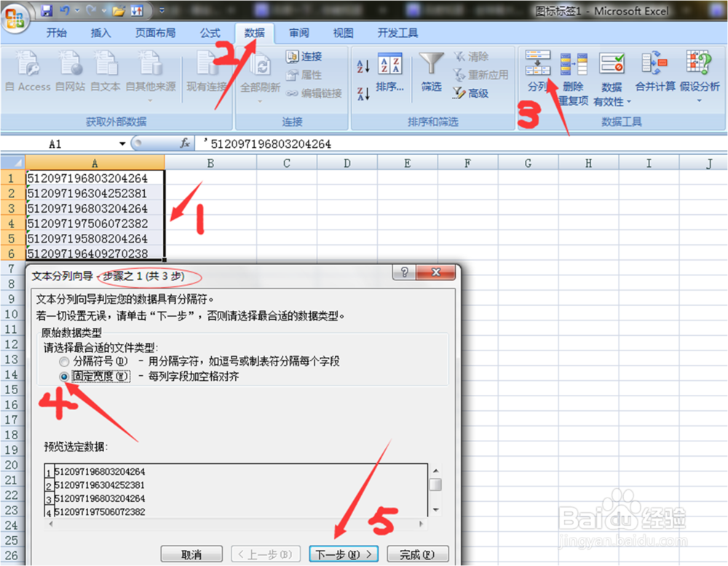Open the Formulas (公式) tab
Viewport: 728px width, 566px height.
(210, 33)
